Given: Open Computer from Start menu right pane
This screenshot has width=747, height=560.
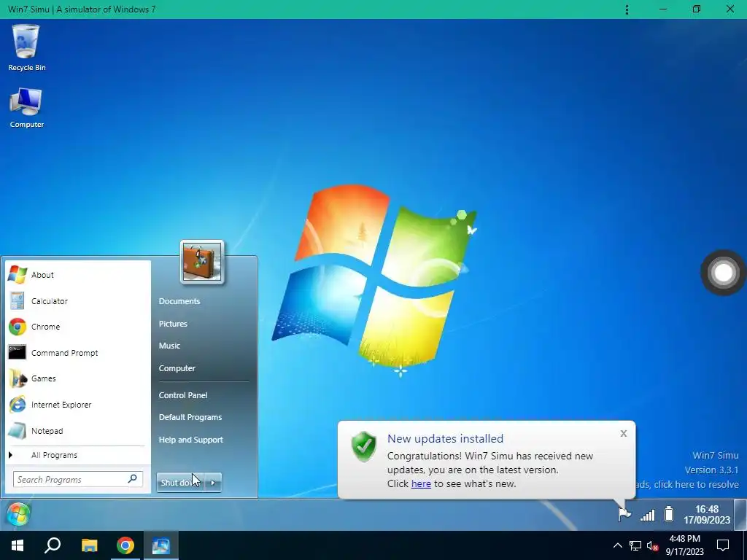Looking at the screenshot, I should (x=177, y=368).
